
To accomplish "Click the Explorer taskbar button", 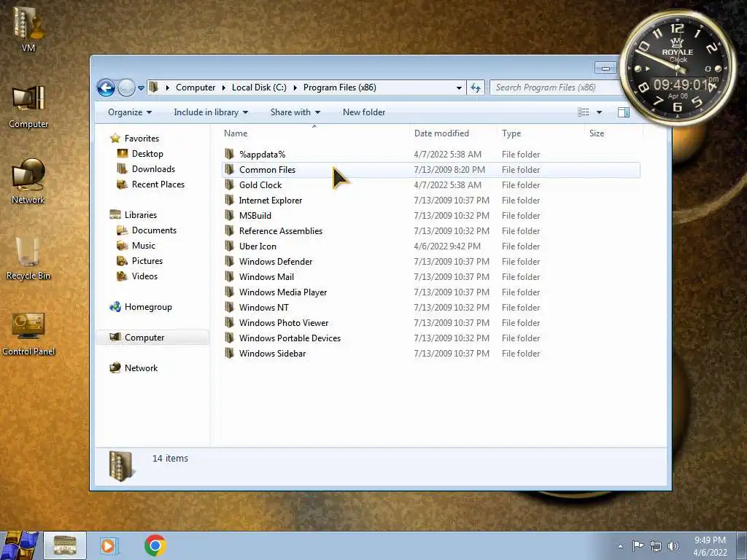I will click(65, 545).
